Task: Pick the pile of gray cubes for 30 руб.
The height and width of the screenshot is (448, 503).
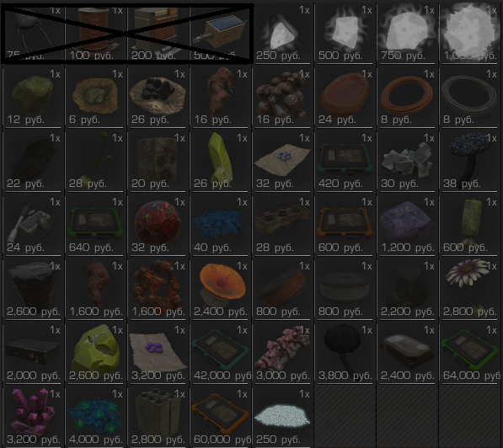Action: [408, 161]
